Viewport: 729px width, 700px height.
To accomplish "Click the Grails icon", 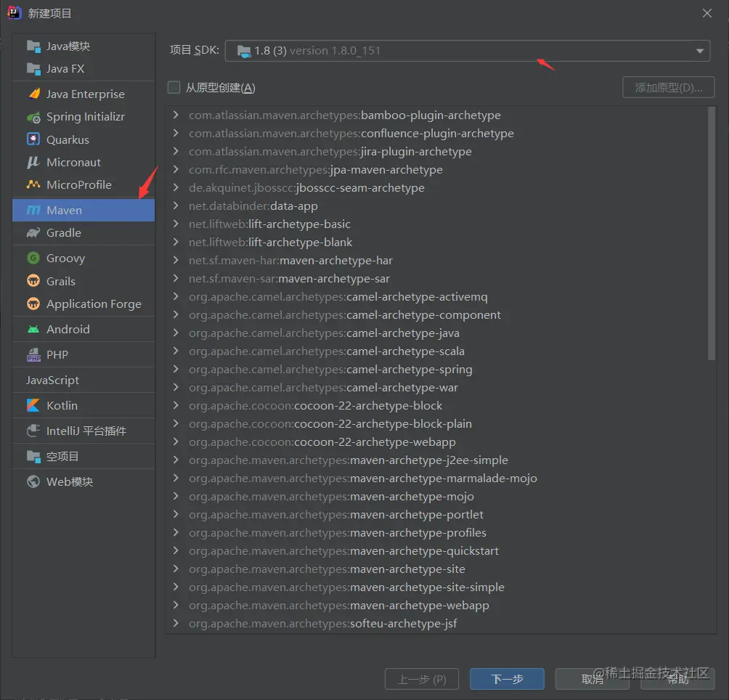I will coord(33,281).
